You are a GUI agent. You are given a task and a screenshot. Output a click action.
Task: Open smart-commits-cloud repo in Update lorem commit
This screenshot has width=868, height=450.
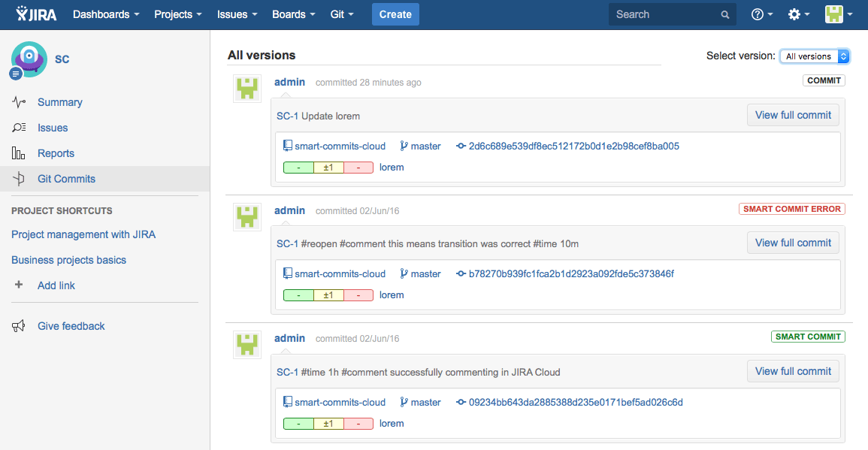(340, 146)
